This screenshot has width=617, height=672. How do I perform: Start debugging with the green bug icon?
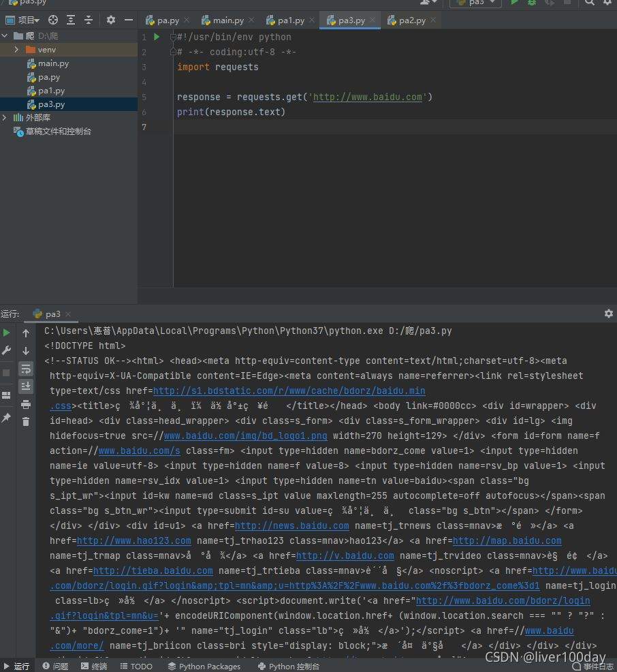click(532, 3)
